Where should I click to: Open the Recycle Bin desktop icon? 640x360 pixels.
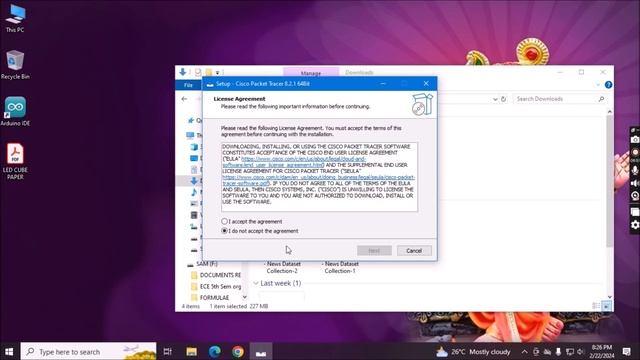(15, 65)
